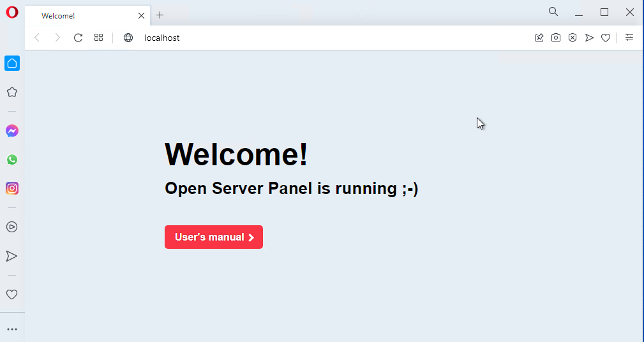Viewport: 644px width, 342px height.
Task: Close the Welcome! tab
Action: pos(141,15)
